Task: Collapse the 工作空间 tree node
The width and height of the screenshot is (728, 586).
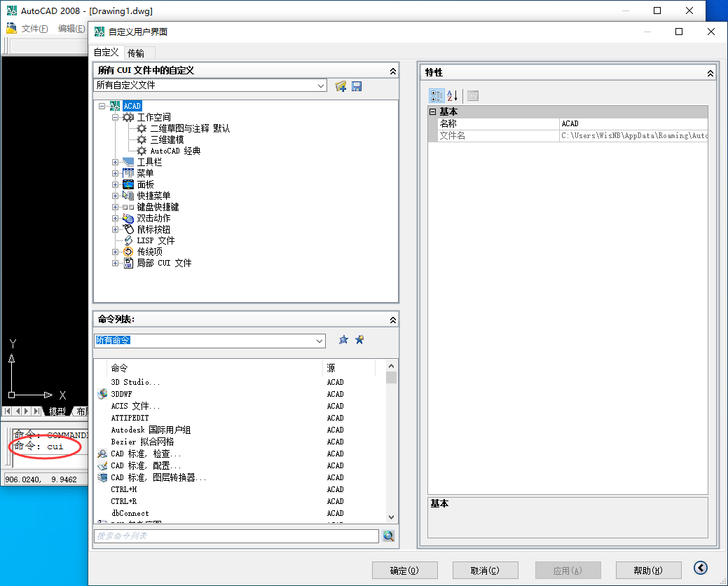Action: (115, 118)
